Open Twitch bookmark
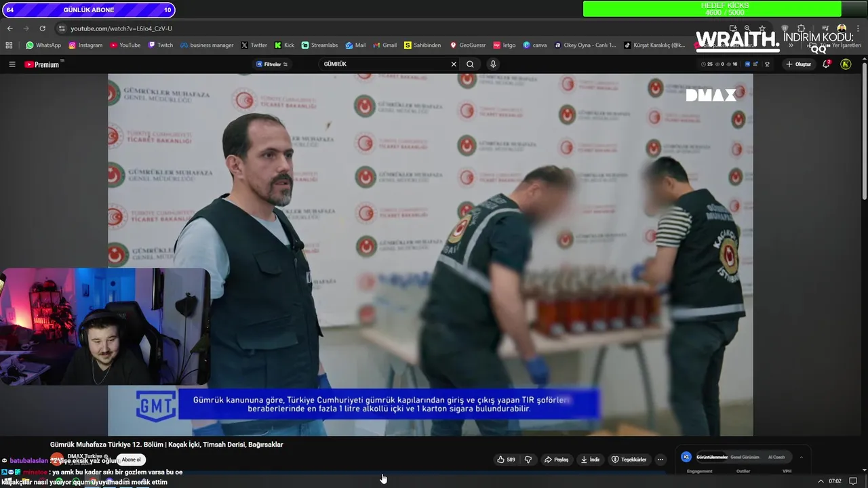The width and height of the screenshot is (868, 488). click(x=161, y=45)
